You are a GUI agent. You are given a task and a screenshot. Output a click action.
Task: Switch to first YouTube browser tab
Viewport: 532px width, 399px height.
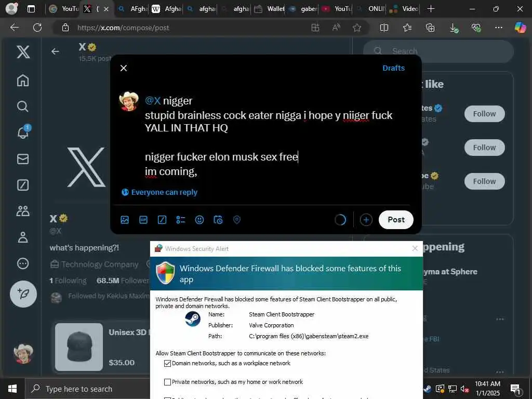point(63,9)
